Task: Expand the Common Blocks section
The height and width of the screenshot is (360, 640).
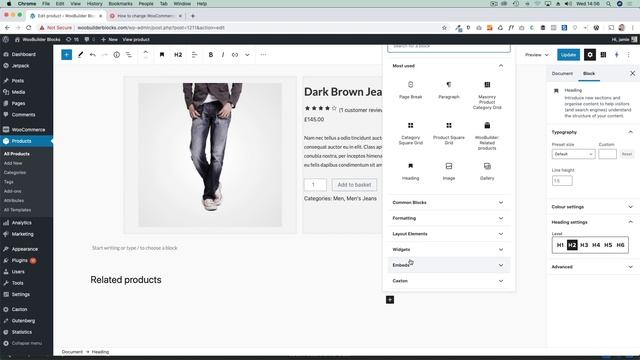Action: coord(449,202)
